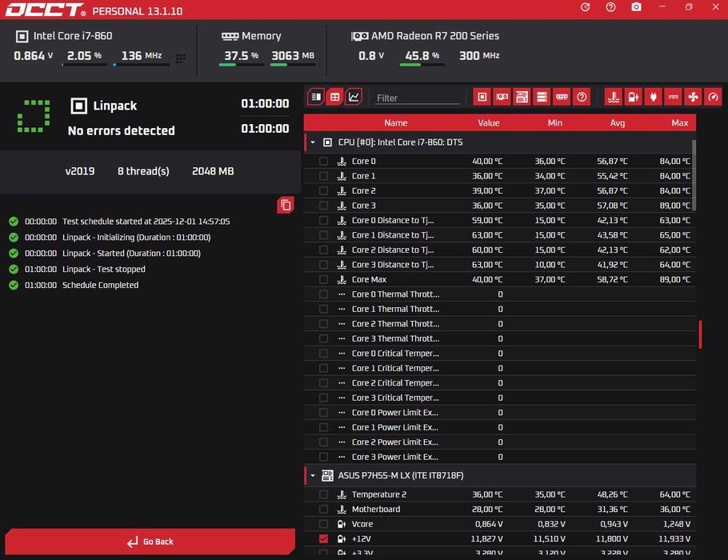
Task: Check the Core 2 temperature checkbox
Action: [323, 191]
